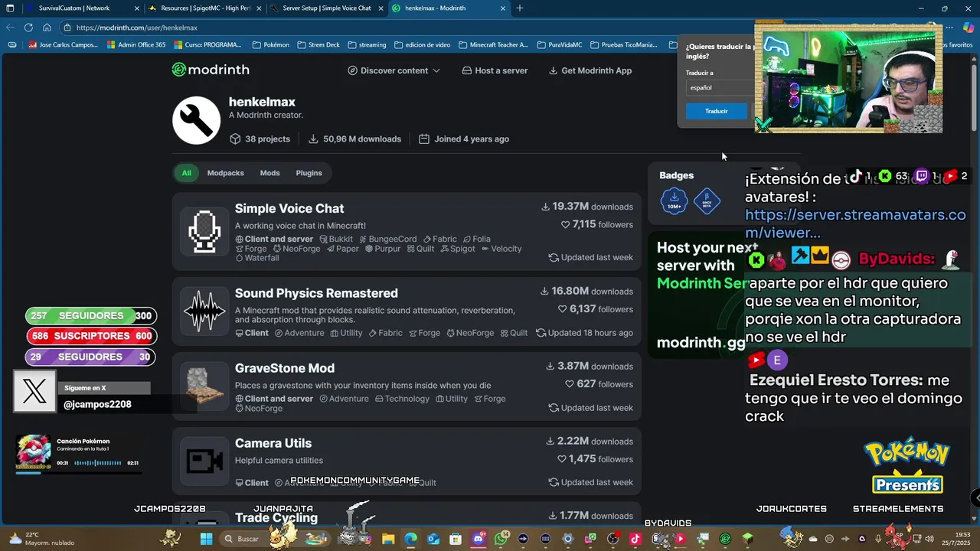Click the tab actions icon left of tabs
The height and width of the screenshot is (551, 980).
(11, 8)
